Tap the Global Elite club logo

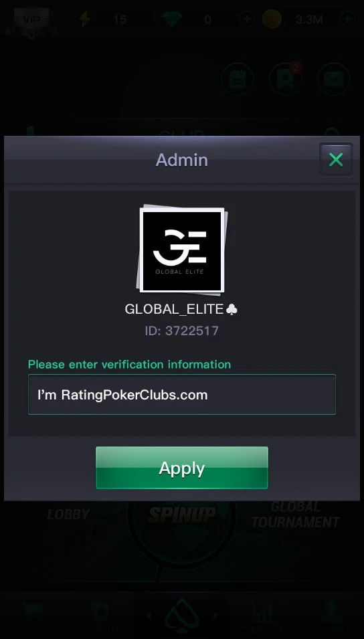pyautogui.click(x=182, y=250)
